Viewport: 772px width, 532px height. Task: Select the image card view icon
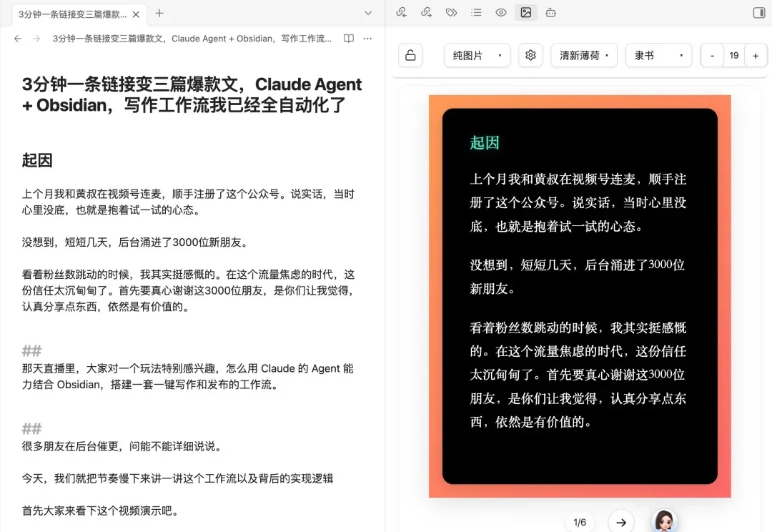(526, 12)
